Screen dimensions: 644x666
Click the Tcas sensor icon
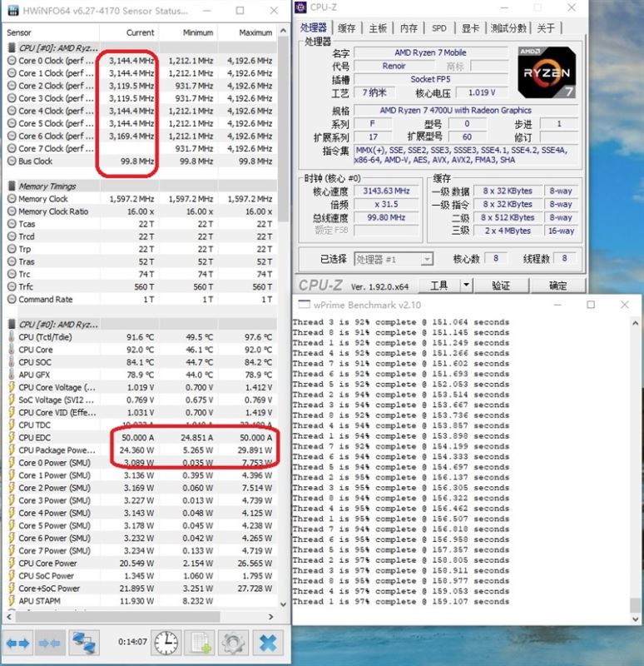[12, 224]
